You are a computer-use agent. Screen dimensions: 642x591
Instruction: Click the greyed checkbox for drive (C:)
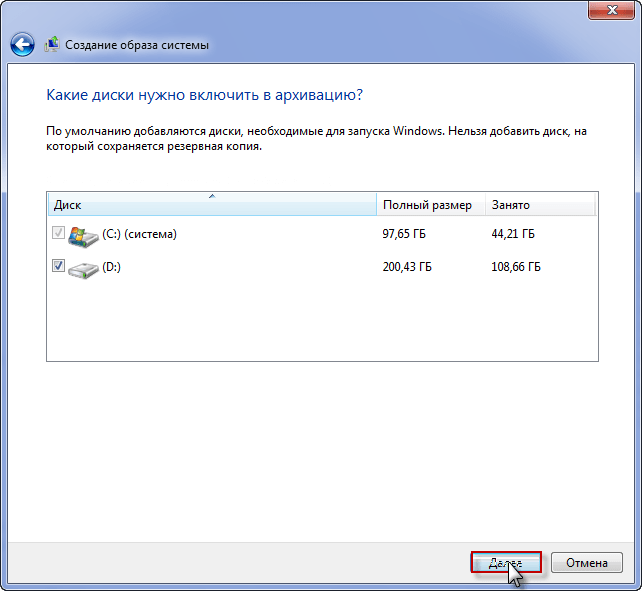coord(58,233)
